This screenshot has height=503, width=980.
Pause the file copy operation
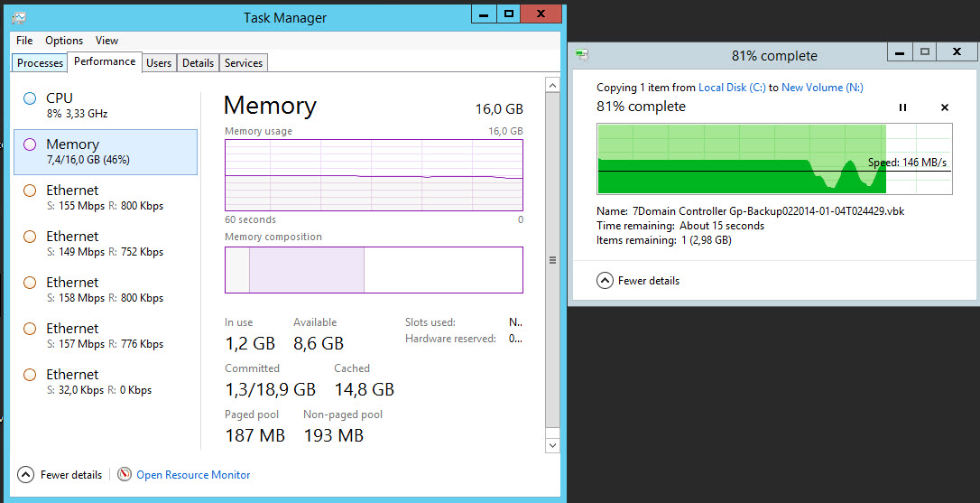pos(902,107)
